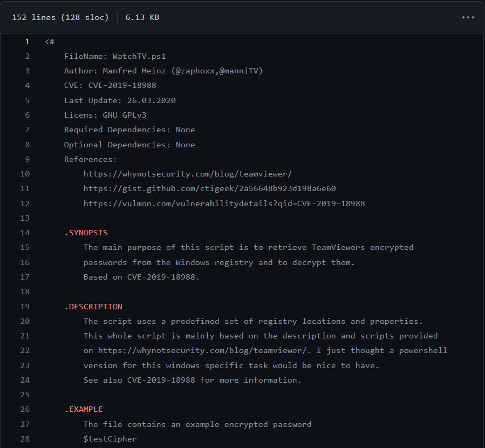485x448 pixels.
Task: Select line number 28 in the gutter
Action: point(25,439)
